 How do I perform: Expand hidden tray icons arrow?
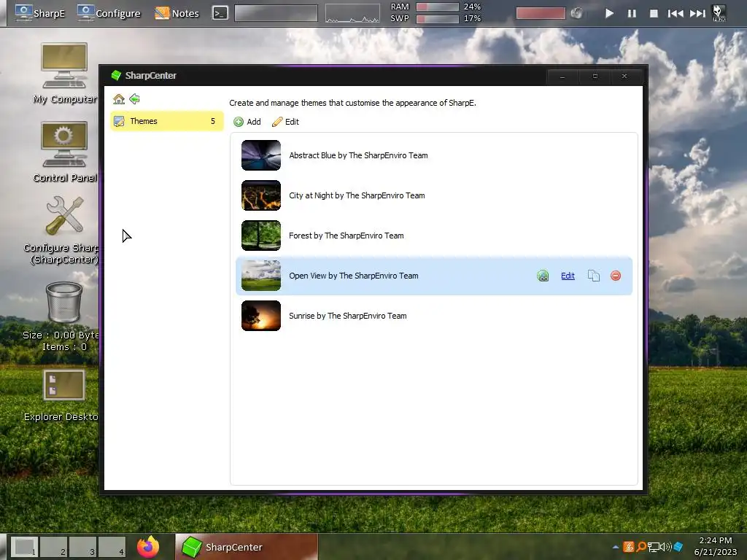[x=616, y=547]
